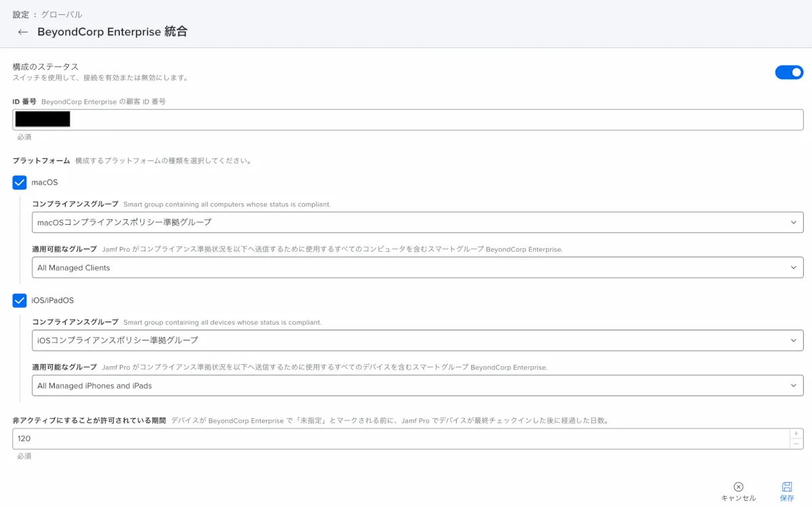The width and height of the screenshot is (812, 507).
Task: Open the macOSコンプライアンスポリシー準拠グループ dropdown
Action: pyautogui.click(x=418, y=222)
